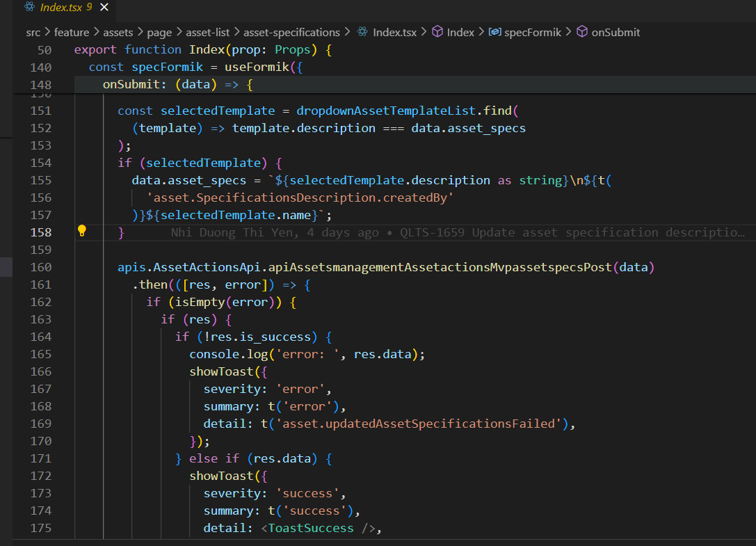Viewport: 756px width, 546px height.
Task: Click line number 158 in the gutter
Action: pyautogui.click(x=40, y=232)
